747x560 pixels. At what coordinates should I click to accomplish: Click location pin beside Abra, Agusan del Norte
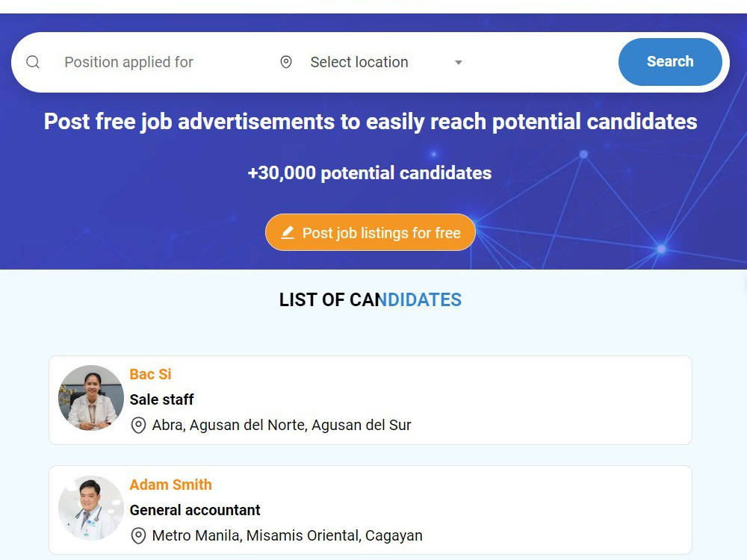tap(138, 425)
